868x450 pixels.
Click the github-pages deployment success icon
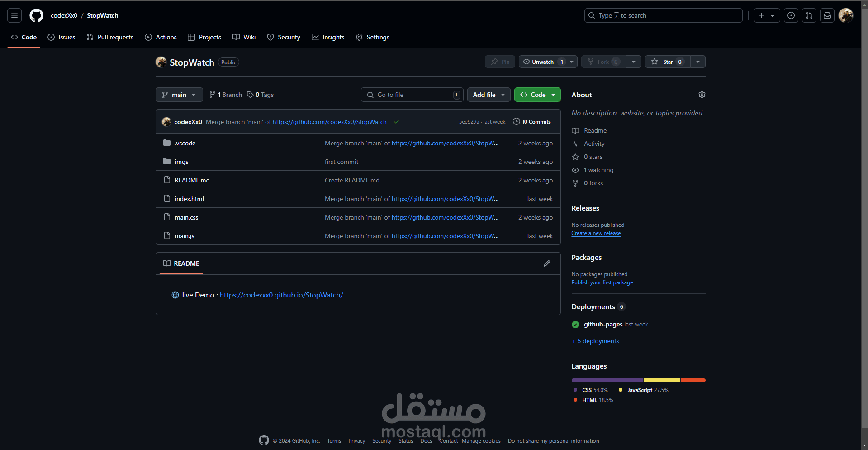575,325
